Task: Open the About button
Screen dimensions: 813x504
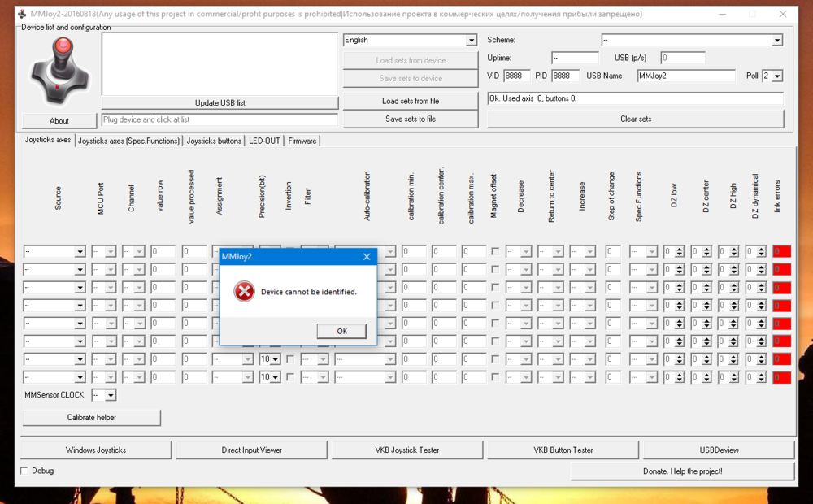Action: coord(59,121)
